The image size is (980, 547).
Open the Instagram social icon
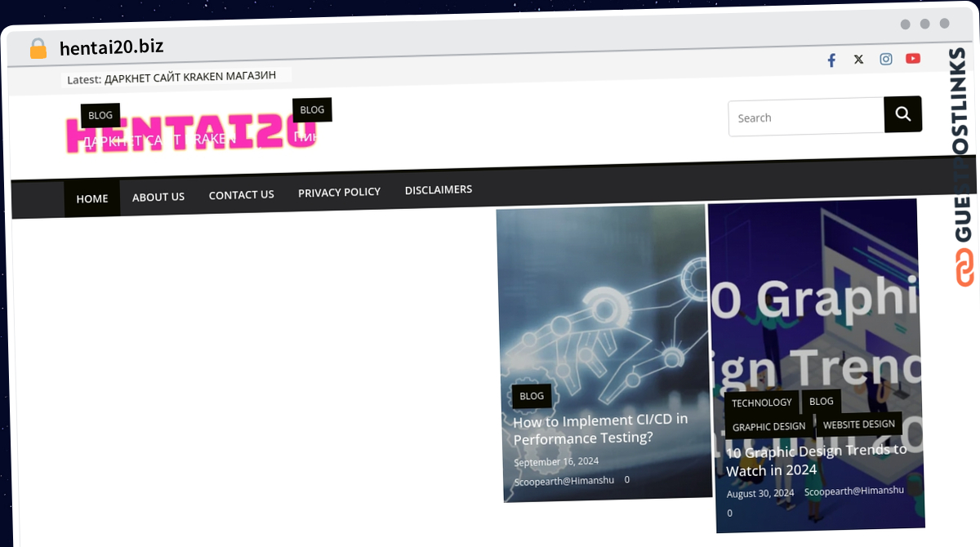pyautogui.click(x=886, y=59)
